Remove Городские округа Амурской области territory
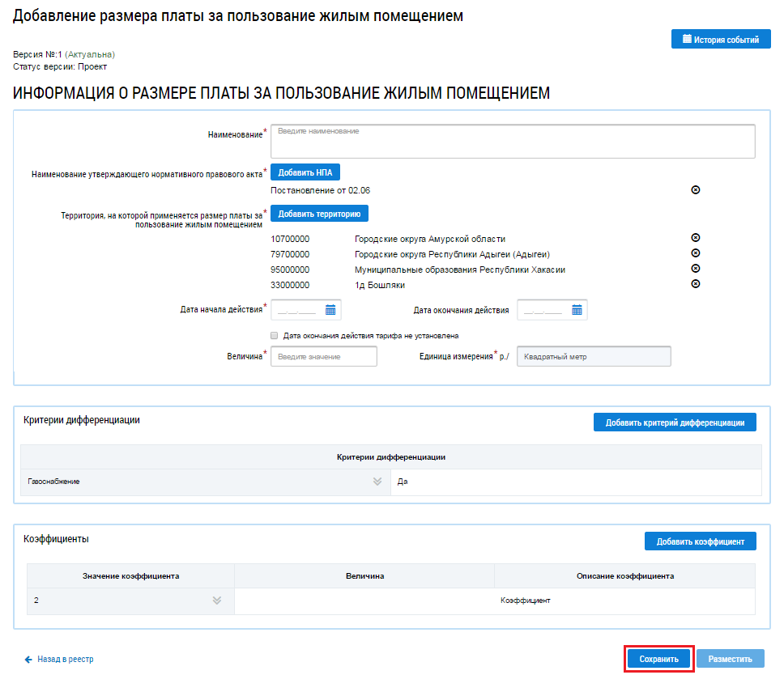The height and width of the screenshot is (675, 784). pyautogui.click(x=695, y=238)
